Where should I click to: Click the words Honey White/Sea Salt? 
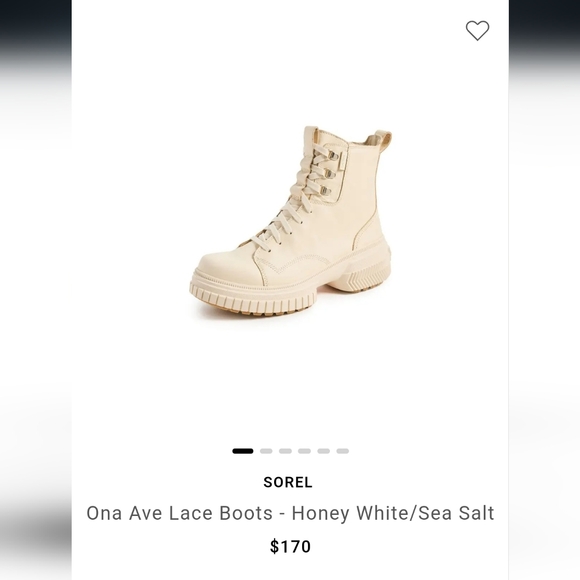393,513
